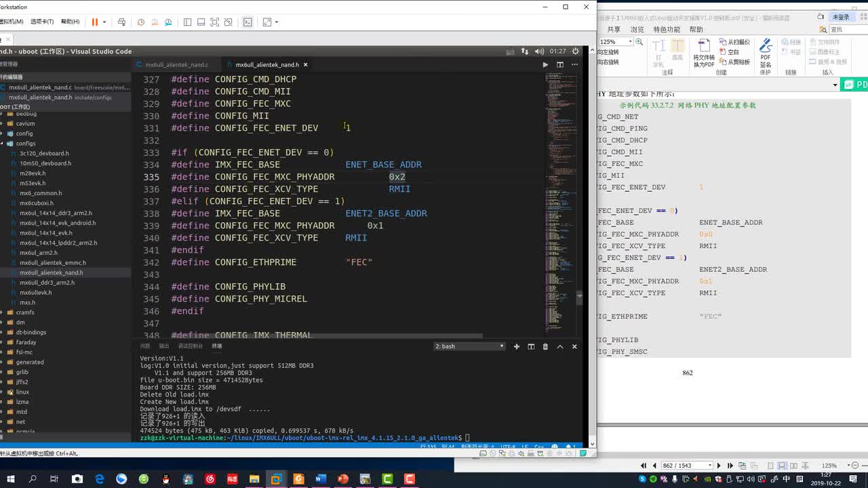Show the VMware library sidebar view icon

188,22
